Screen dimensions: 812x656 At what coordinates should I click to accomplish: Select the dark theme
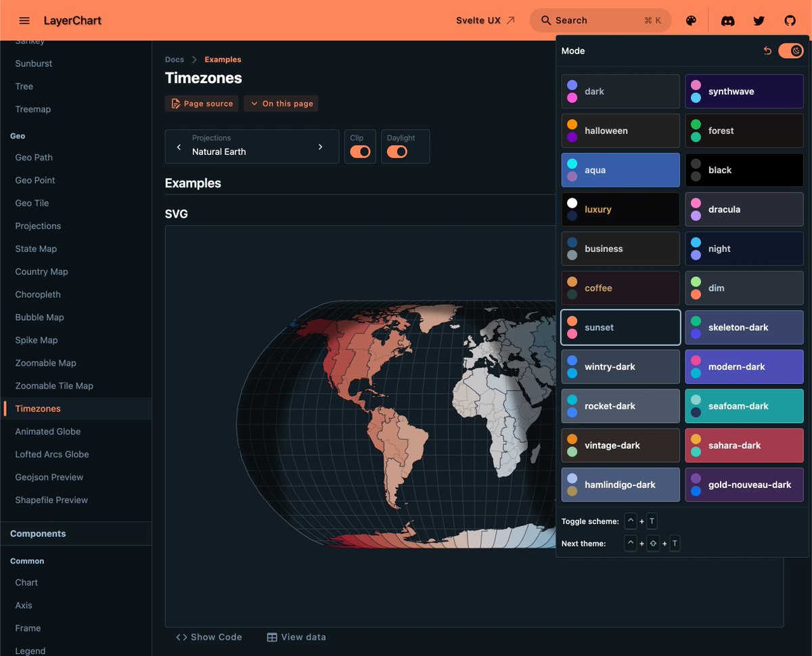click(621, 91)
